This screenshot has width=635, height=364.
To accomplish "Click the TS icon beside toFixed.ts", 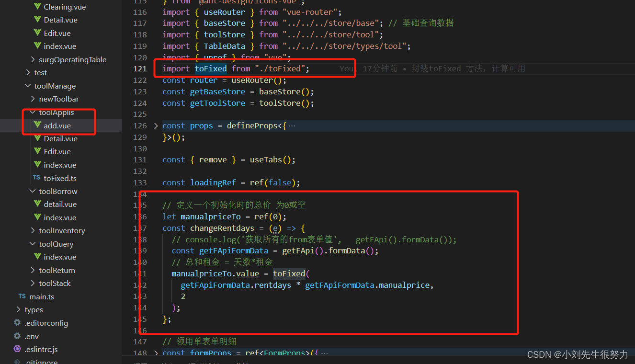I will [36, 178].
